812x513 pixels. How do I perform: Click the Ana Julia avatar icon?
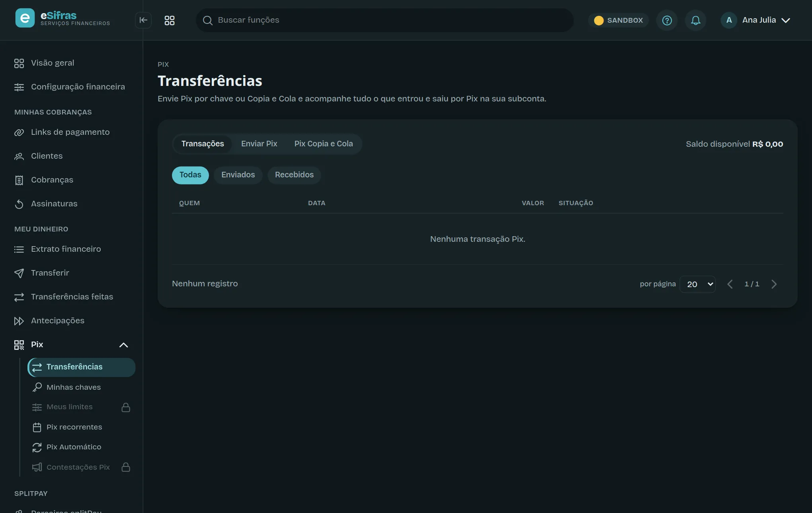click(x=729, y=20)
